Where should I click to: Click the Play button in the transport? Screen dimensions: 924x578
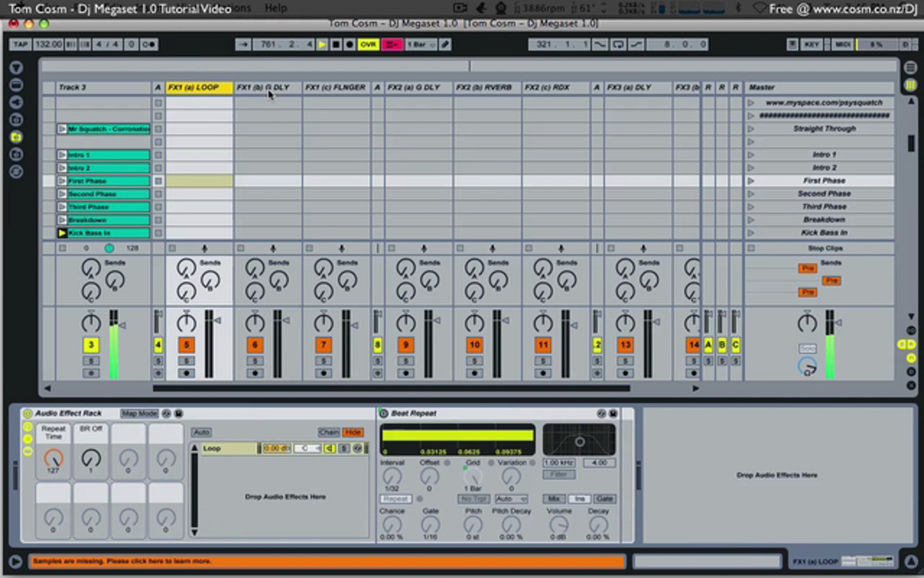(322, 45)
